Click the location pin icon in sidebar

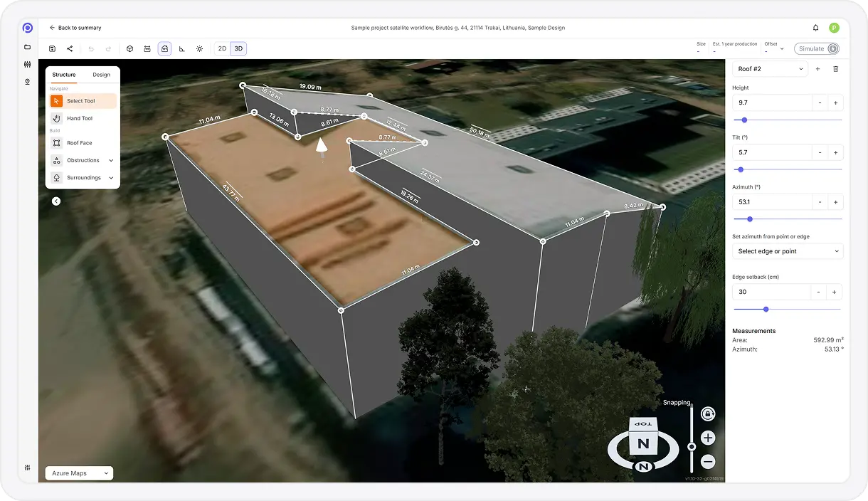point(28,82)
